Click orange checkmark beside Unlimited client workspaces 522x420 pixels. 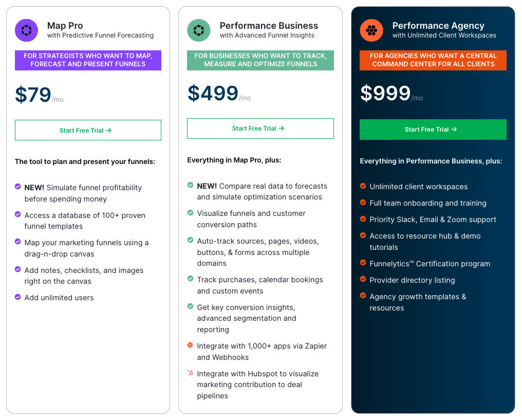(x=363, y=186)
